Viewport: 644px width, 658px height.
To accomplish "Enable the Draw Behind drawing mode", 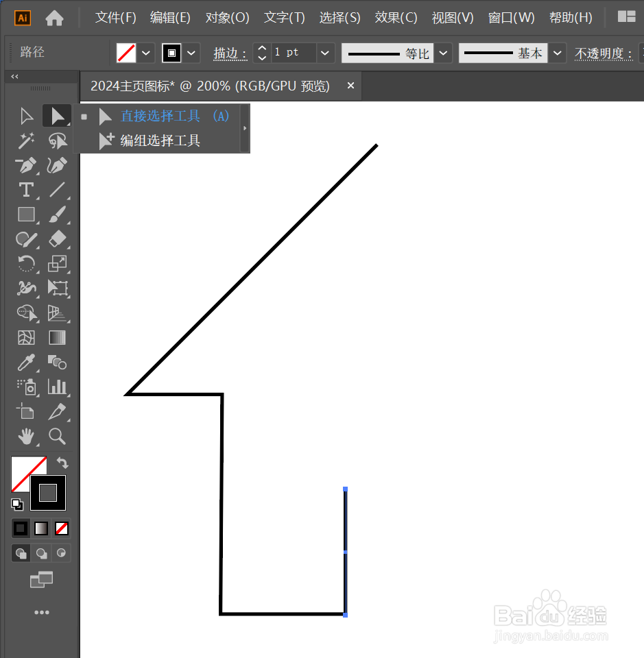I will tap(41, 553).
